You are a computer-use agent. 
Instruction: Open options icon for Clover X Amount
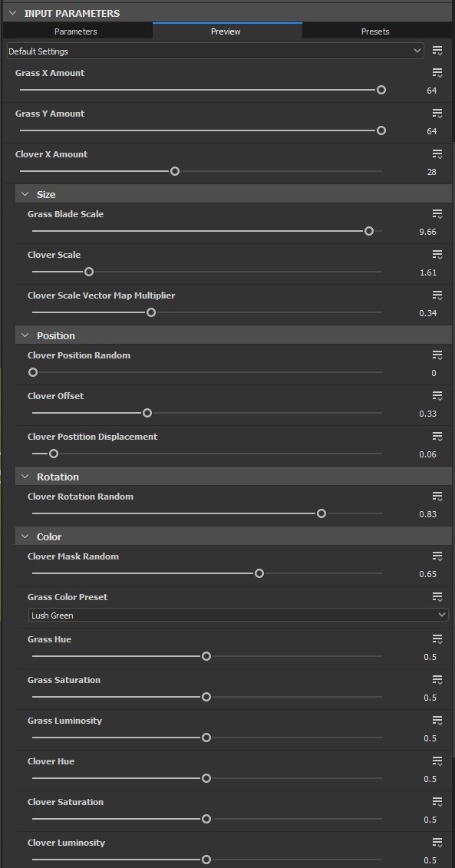point(437,154)
